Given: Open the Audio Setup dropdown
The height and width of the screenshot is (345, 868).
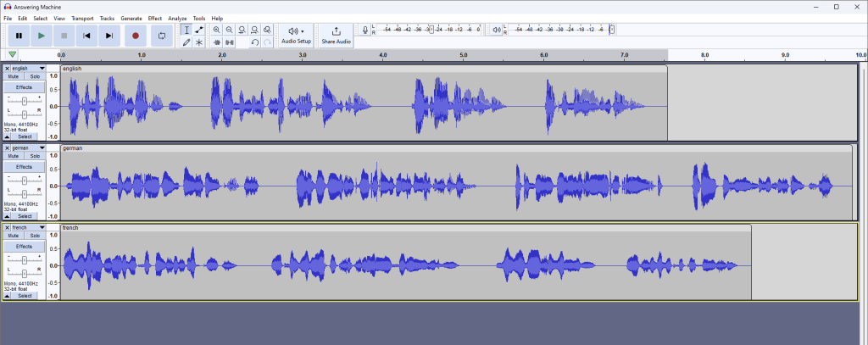Looking at the screenshot, I should click(296, 36).
